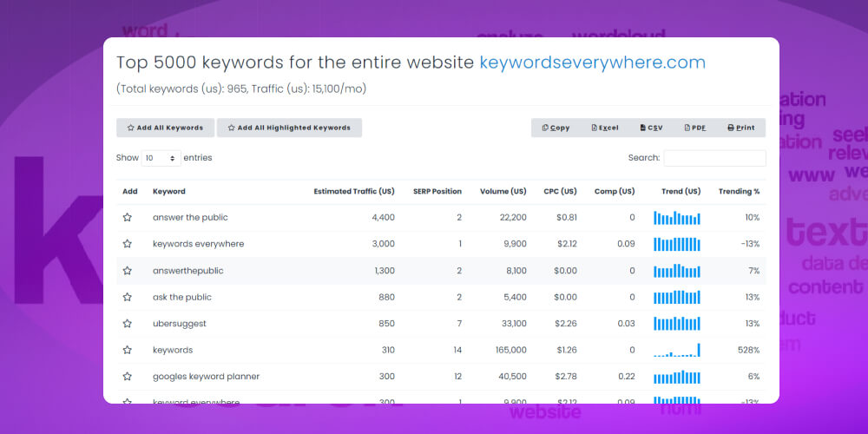Sort by Trending % column
The image size is (868, 434).
(x=739, y=192)
